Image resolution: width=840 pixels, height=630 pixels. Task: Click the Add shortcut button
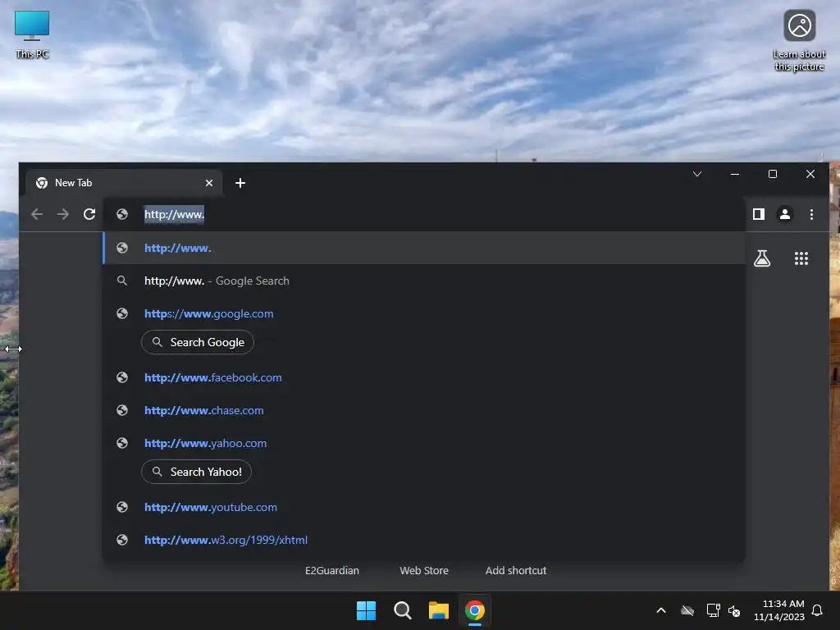coord(516,571)
